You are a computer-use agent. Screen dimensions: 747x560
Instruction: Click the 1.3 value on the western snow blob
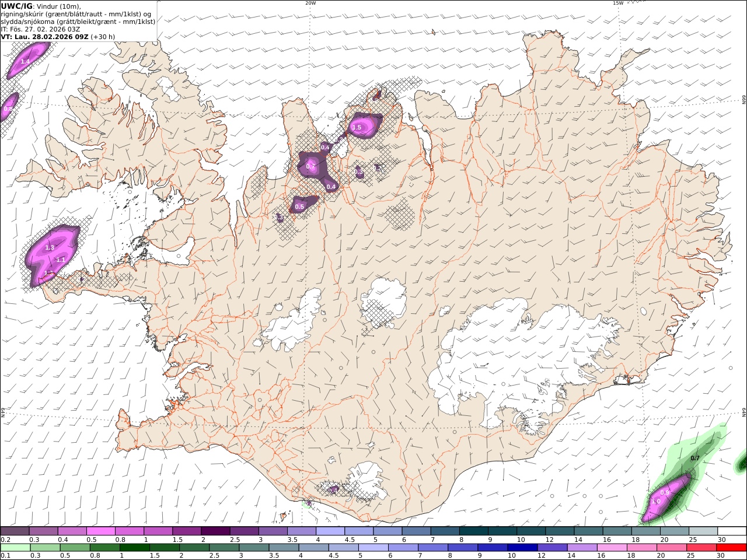[50, 248]
